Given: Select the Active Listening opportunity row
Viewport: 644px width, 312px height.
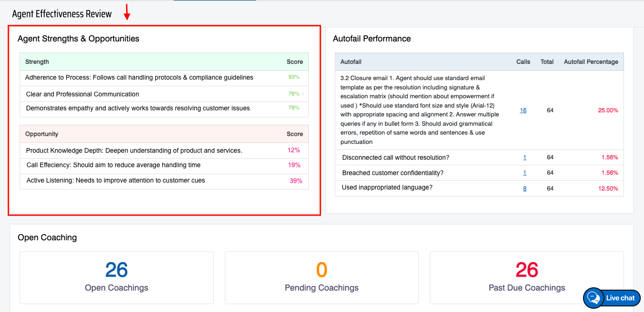Looking at the screenshot, I should point(115,181).
